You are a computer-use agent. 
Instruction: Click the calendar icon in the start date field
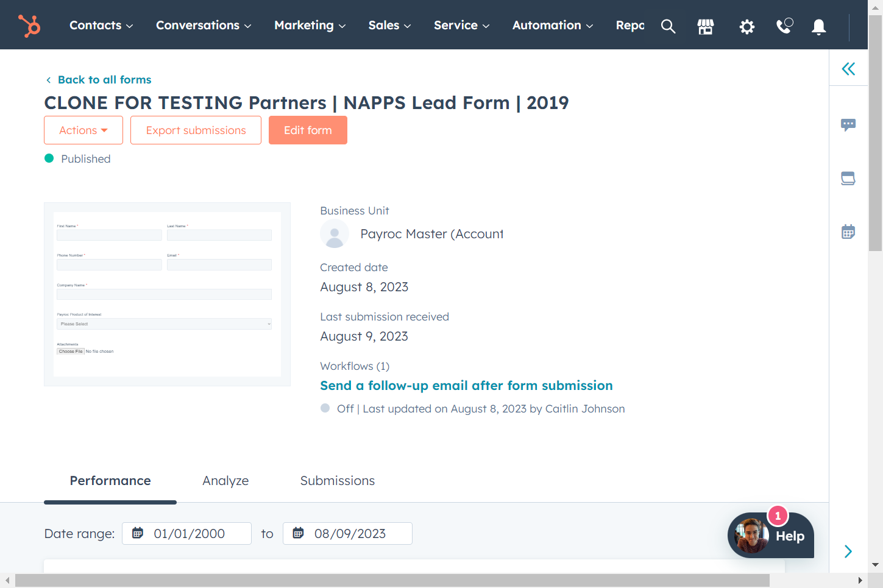138,533
